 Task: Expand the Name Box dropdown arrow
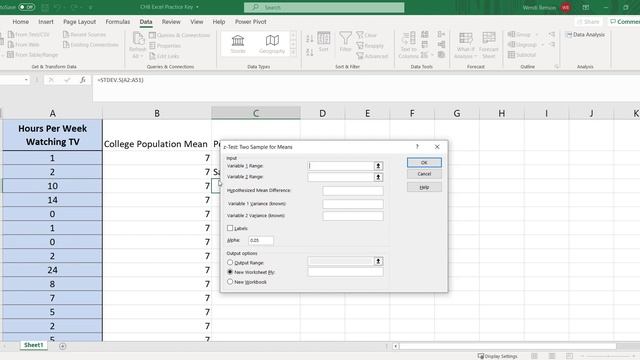pos(26,80)
